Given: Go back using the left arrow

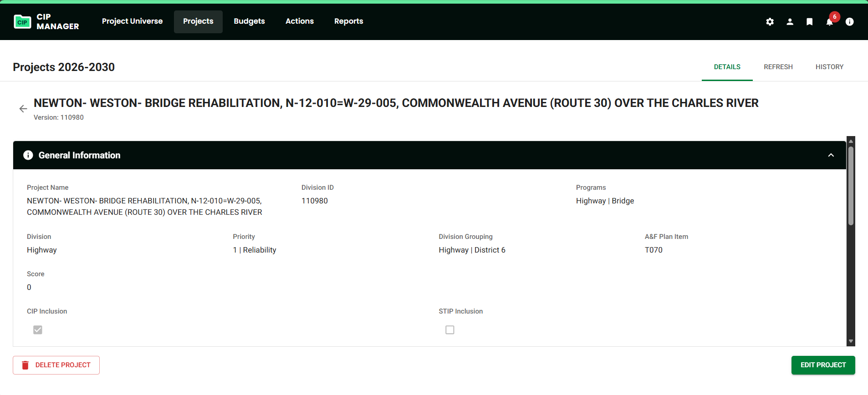Looking at the screenshot, I should (23, 109).
